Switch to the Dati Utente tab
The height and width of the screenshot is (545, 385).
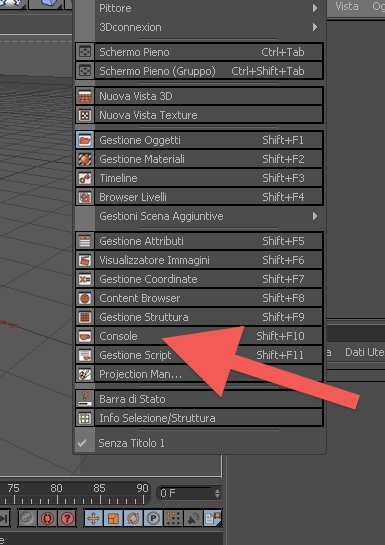(365, 352)
